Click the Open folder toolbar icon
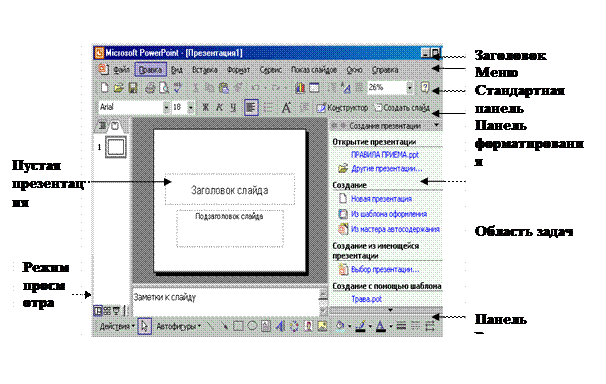 [x=118, y=88]
